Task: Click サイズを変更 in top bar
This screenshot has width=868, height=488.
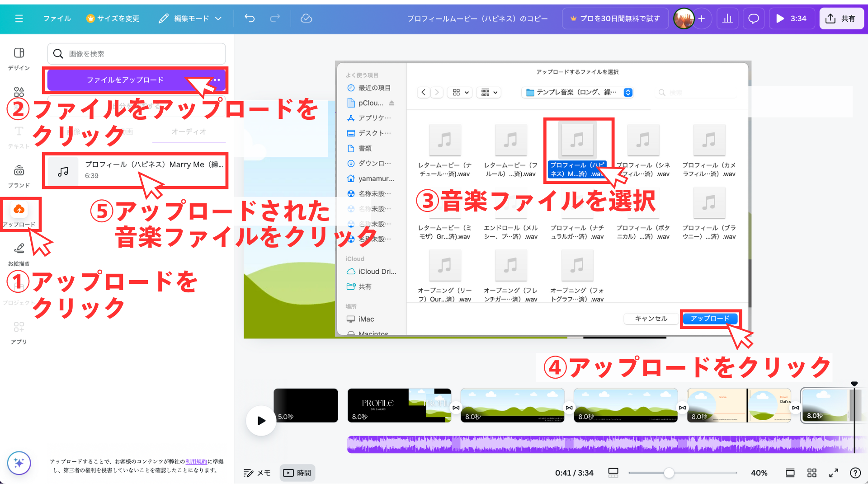Action: 113,19
